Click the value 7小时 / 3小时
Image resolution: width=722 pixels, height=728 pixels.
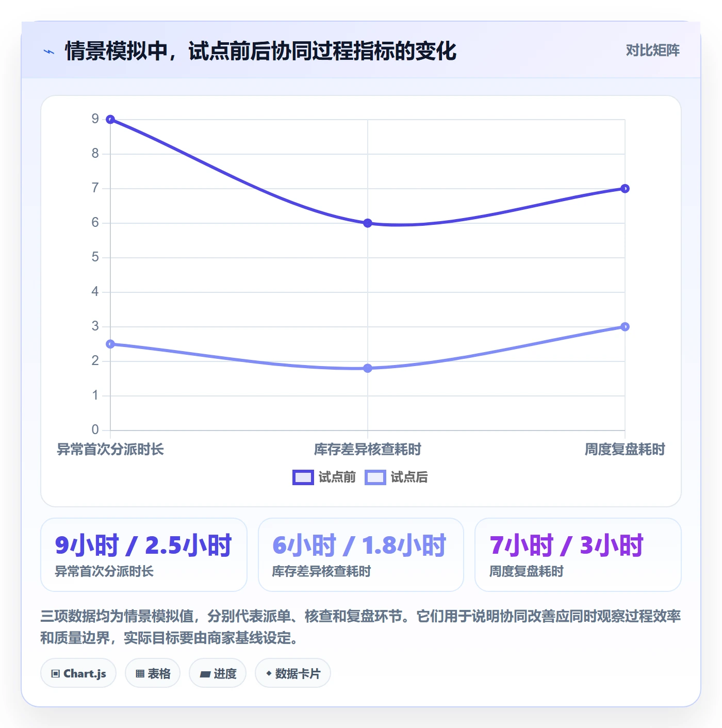click(567, 545)
